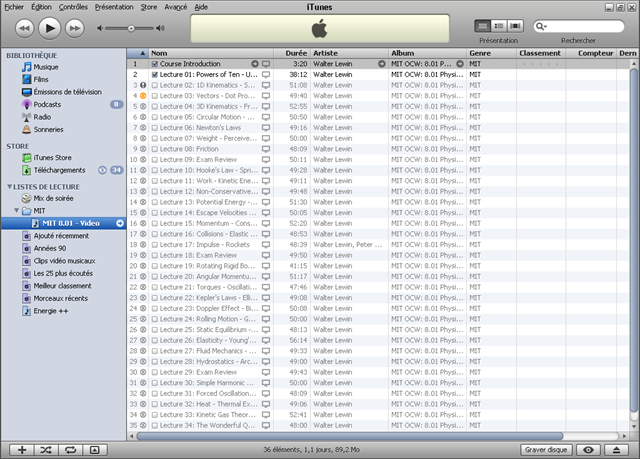Switch to Cover Flow view
The width and height of the screenshot is (640, 459).
[516, 25]
